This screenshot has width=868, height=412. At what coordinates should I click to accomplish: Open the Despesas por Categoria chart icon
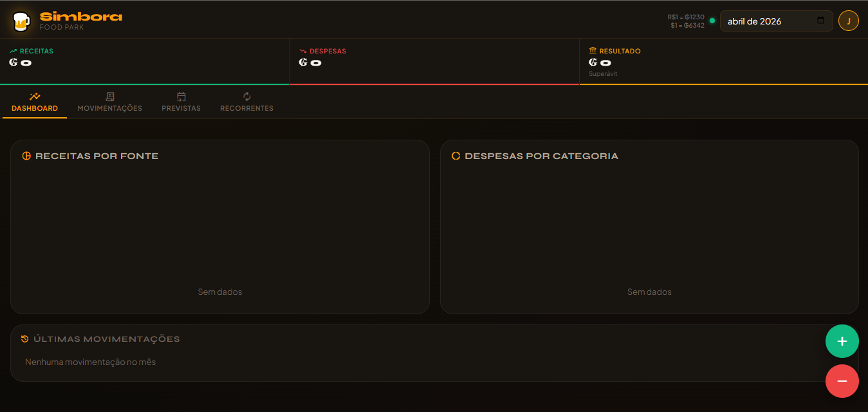(455, 155)
